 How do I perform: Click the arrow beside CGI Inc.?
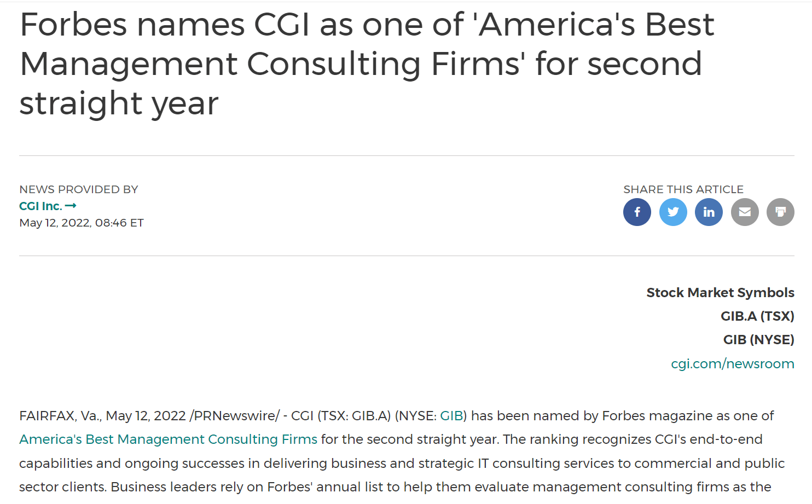[71, 206]
